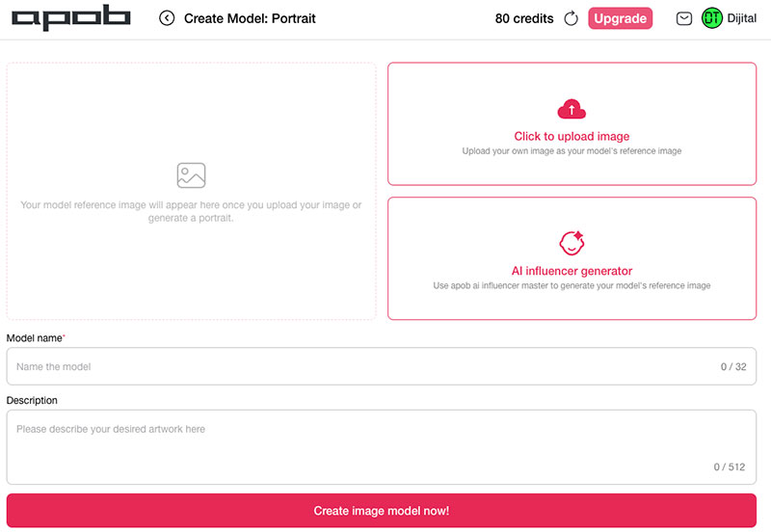Refresh credits with the circular arrow icon
Viewport: 771px width, 532px height.
click(571, 18)
